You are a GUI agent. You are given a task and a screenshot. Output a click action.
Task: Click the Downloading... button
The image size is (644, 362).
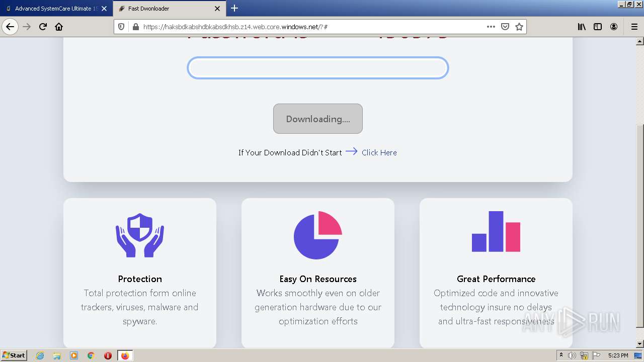pyautogui.click(x=318, y=119)
